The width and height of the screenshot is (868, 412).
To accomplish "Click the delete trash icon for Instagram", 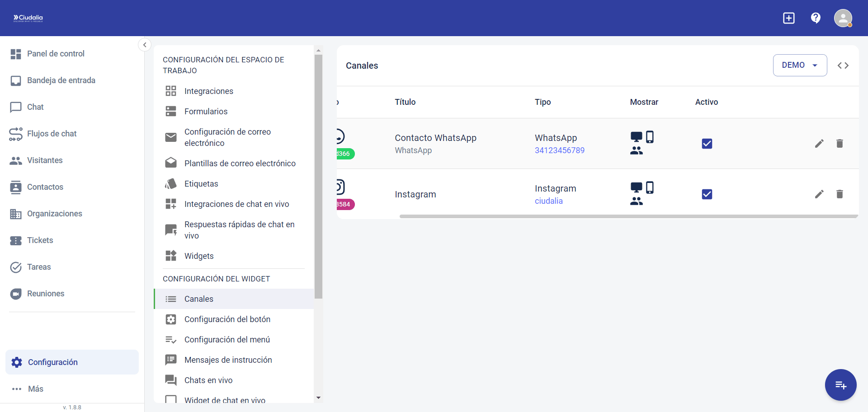I will [840, 194].
